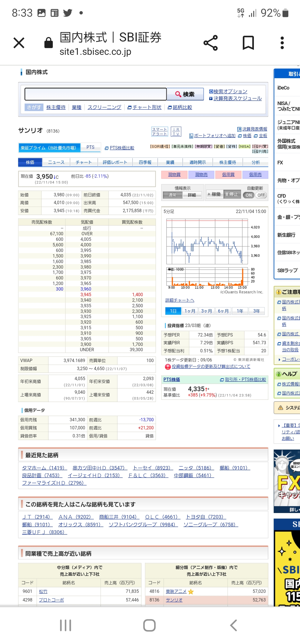The width and height of the screenshot is (300, 644).
Task: Open 東映アニメ in the sales table
Action: click(x=176, y=591)
